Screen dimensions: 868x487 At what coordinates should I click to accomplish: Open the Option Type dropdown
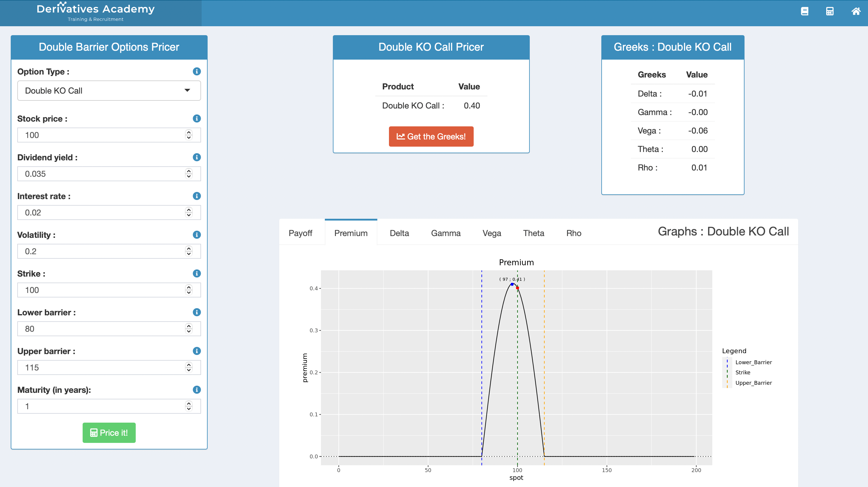pyautogui.click(x=109, y=91)
